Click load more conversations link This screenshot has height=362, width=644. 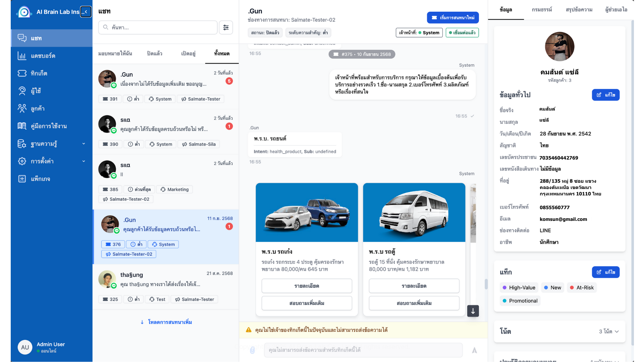166,322
